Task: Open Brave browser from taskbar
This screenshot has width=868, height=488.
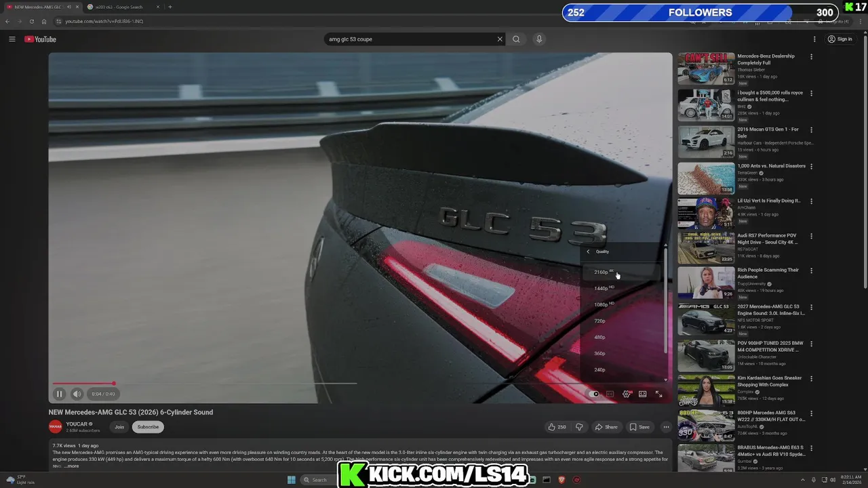Action: 561,480
